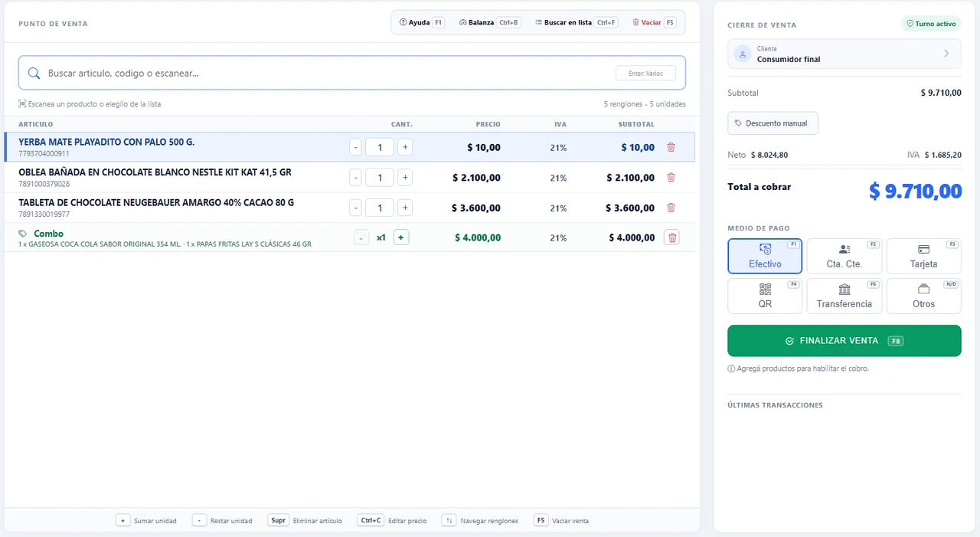Increase Neugebauer tablet quantity
The width and height of the screenshot is (980, 537).
click(405, 208)
